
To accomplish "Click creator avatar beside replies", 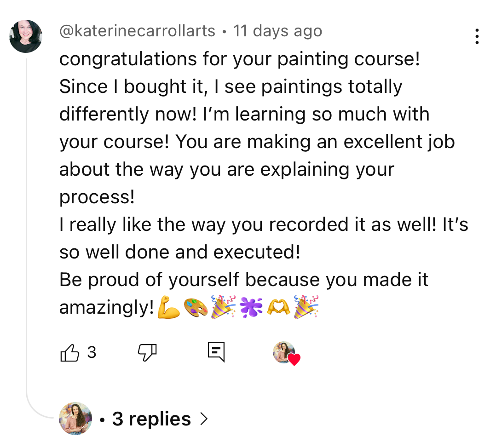I will pos(75,419).
